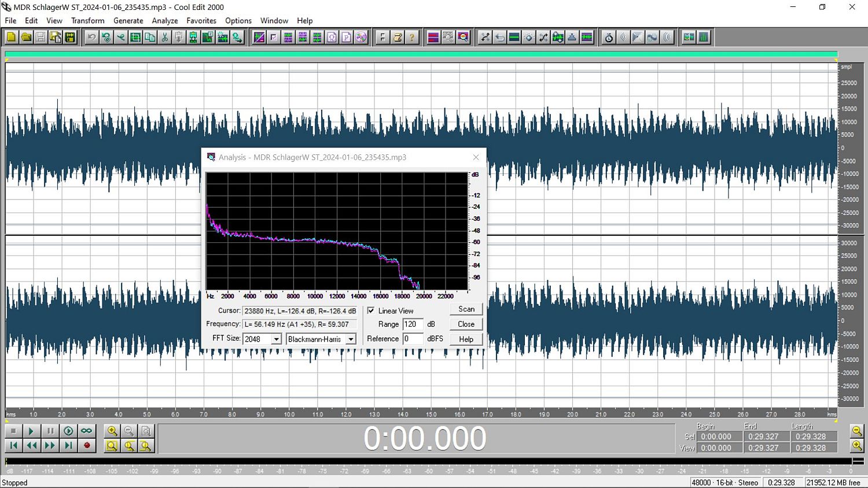This screenshot has width=868, height=488.
Task: Click the Range dB input field
Action: coord(413,324)
